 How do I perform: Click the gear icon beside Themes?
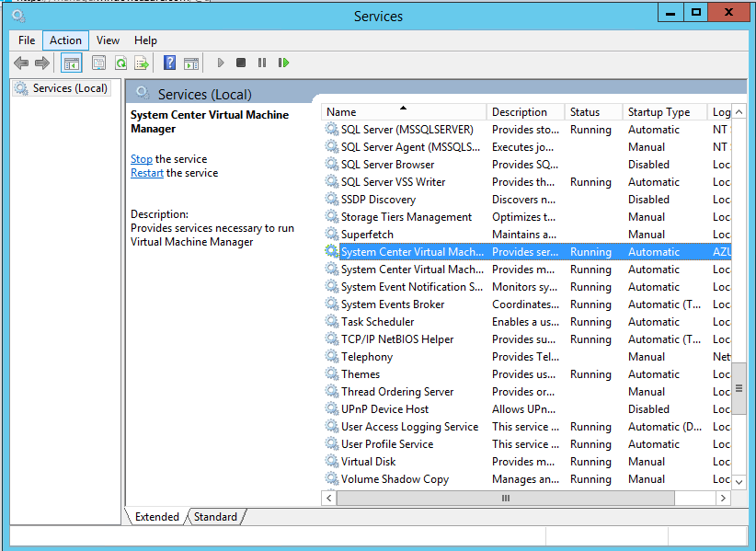point(332,373)
